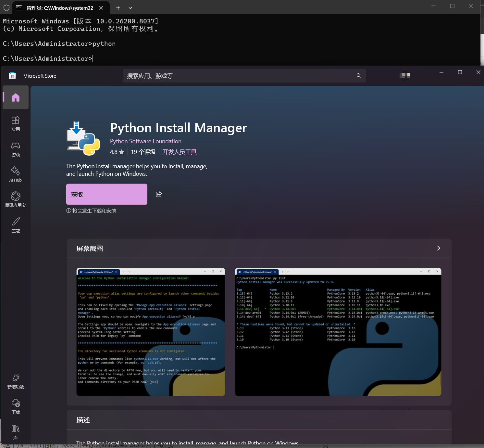Open the py list screenshot thumbnail
This screenshot has width=484, height=448.
[x=338, y=332]
